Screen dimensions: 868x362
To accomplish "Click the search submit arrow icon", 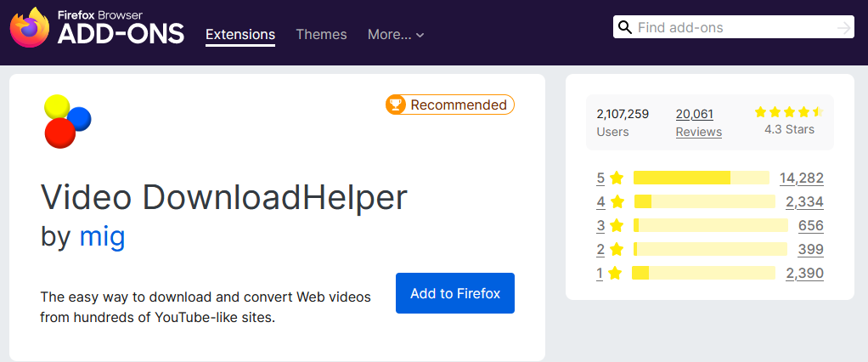I will tap(843, 28).
